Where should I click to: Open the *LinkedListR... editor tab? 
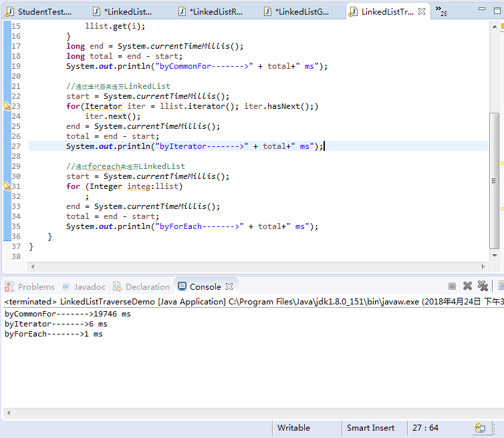(211, 12)
